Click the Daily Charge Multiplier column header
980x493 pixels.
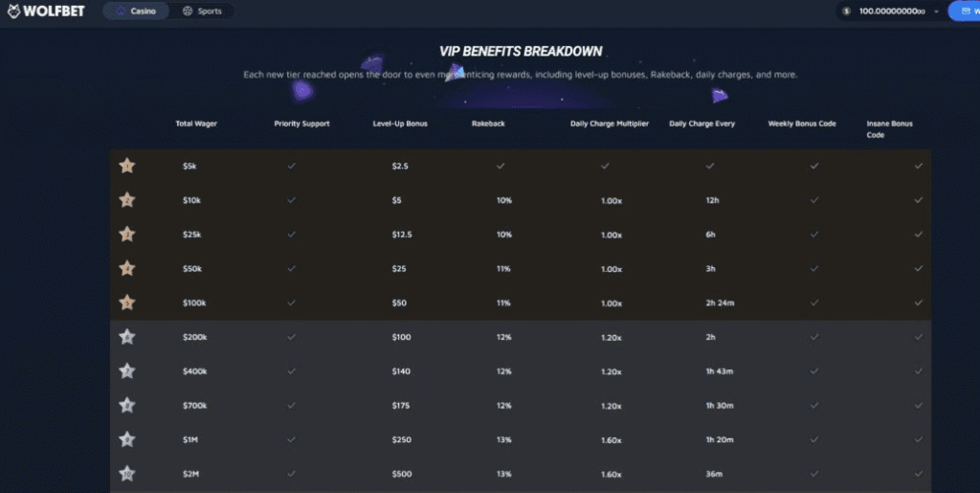point(610,123)
